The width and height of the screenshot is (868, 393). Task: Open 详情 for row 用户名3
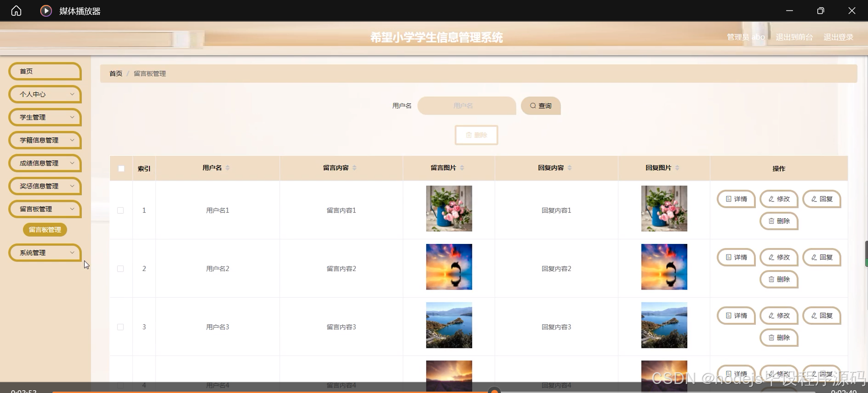click(x=736, y=315)
